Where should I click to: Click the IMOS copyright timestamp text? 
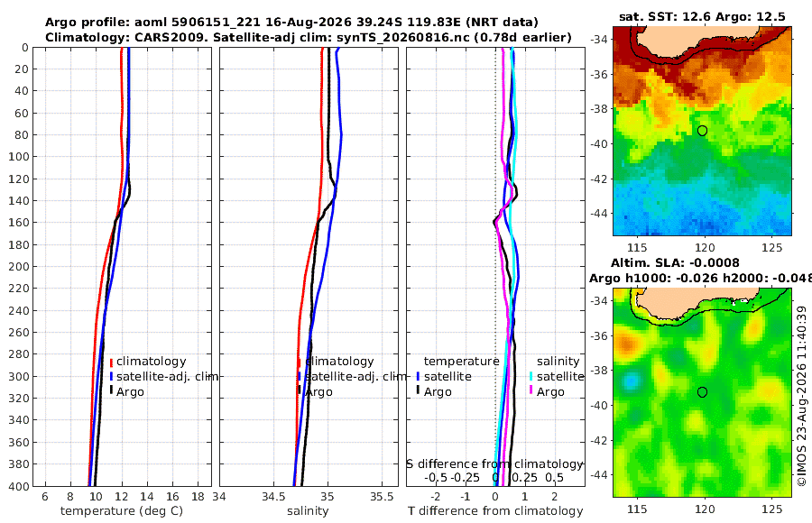click(802, 396)
